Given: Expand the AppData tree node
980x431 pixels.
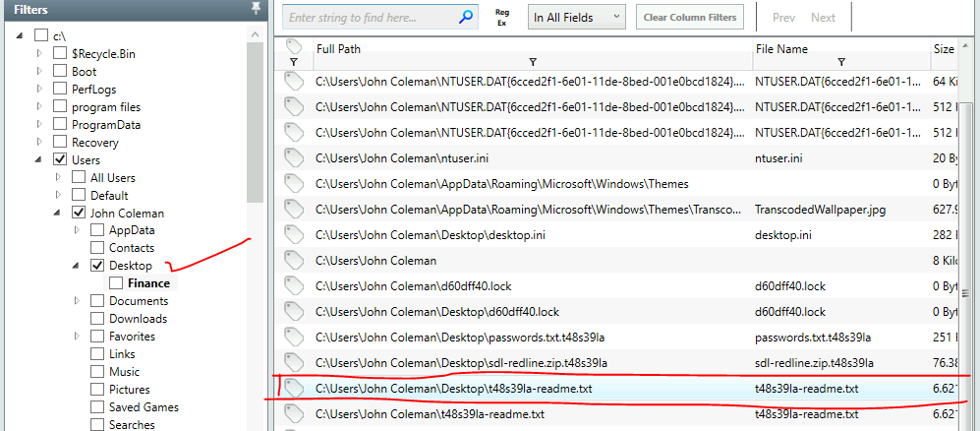Looking at the screenshot, I should pos(77,230).
